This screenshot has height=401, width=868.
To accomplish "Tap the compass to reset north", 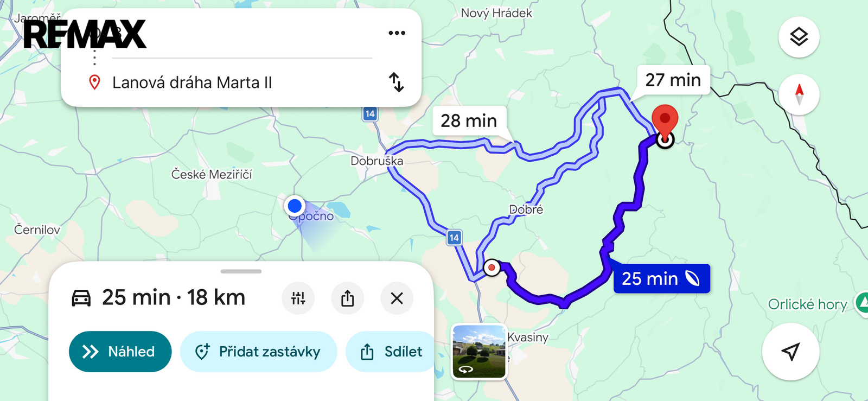I will point(799,94).
